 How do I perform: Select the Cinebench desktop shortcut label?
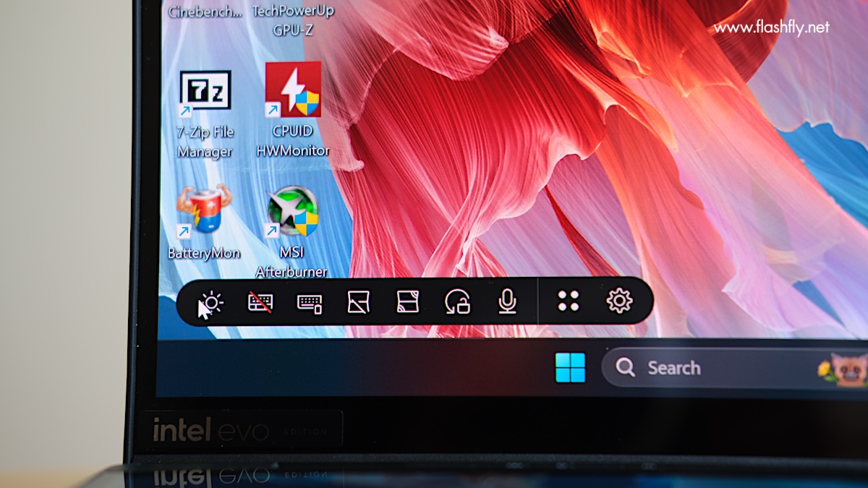tap(205, 12)
